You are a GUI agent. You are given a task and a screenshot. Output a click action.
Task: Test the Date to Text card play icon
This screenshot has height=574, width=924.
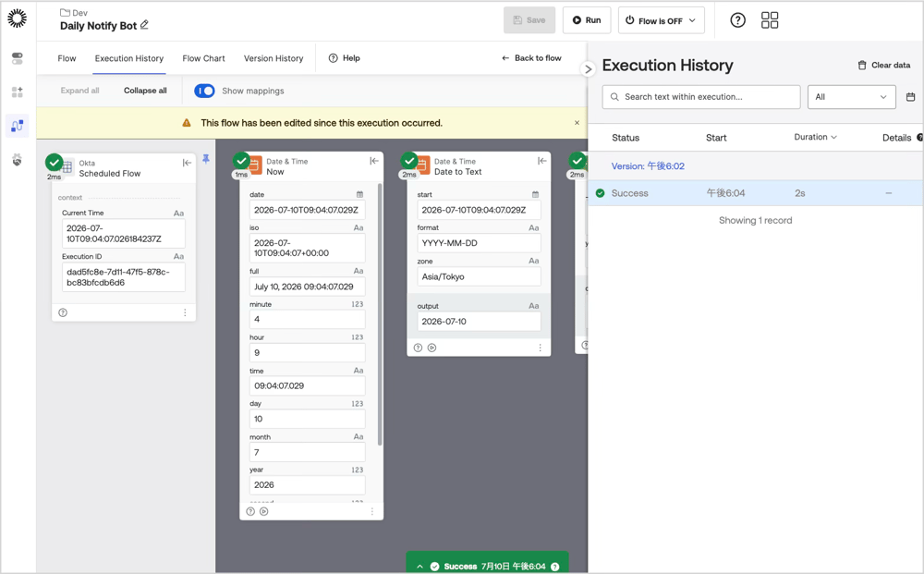click(x=432, y=348)
